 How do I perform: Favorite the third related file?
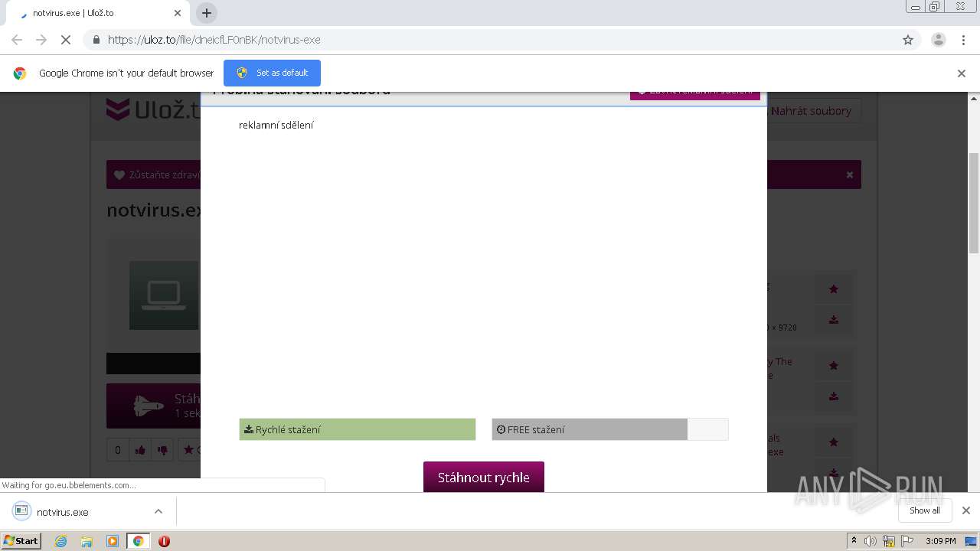(834, 442)
